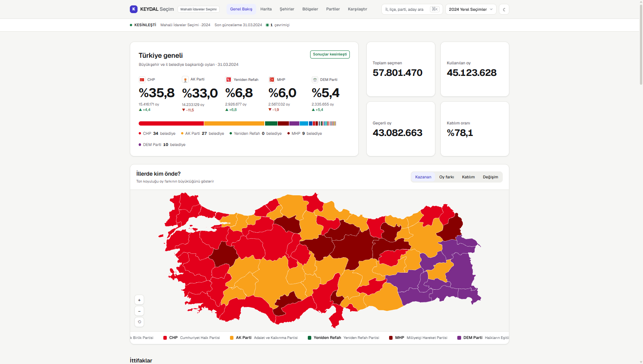
Task: Switch map mode to Oy farkı
Action: (x=447, y=177)
